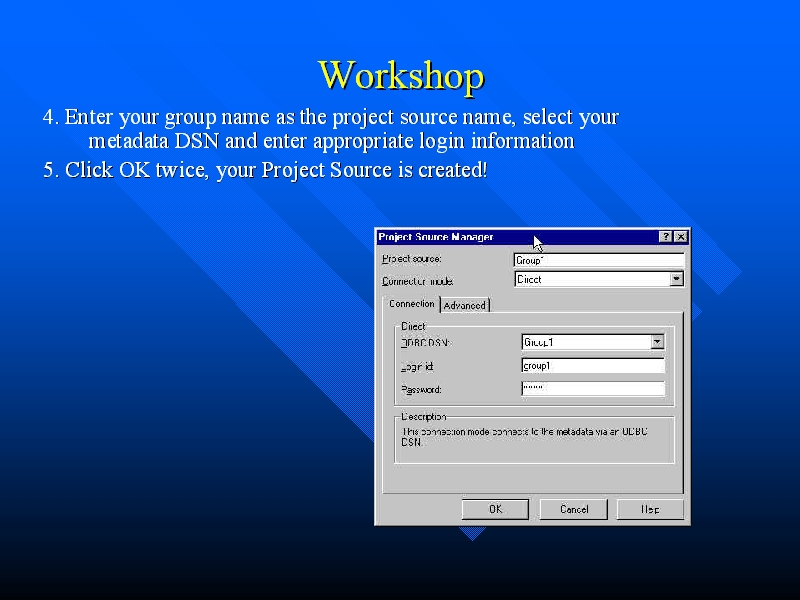Open Help using the bottom Help button
800x600 pixels.
(x=650, y=509)
